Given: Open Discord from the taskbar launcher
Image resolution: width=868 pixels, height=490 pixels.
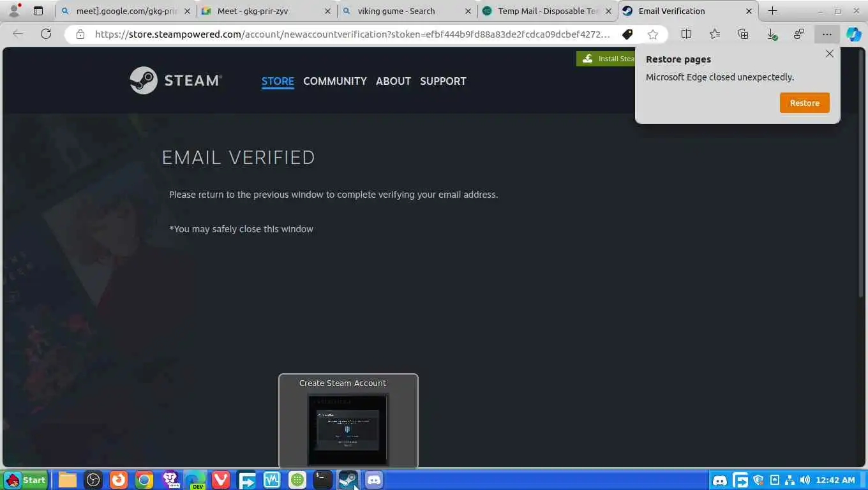Looking at the screenshot, I should pos(374,480).
